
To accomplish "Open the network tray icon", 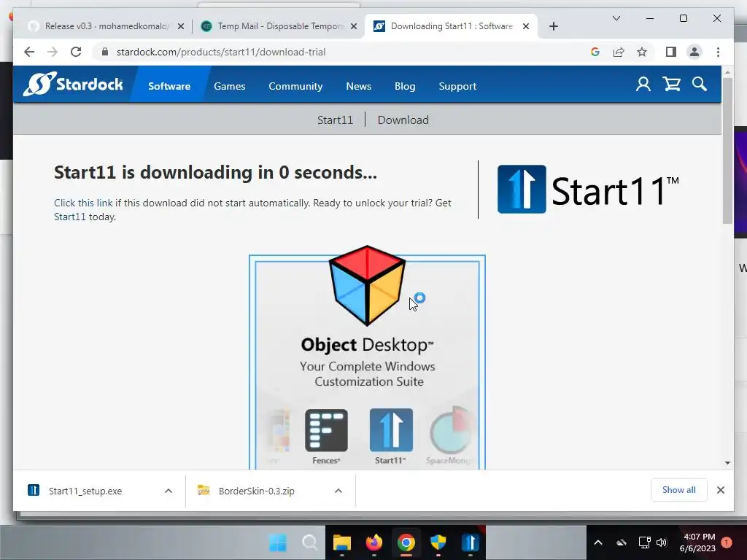I will pyautogui.click(x=644, y=542).
